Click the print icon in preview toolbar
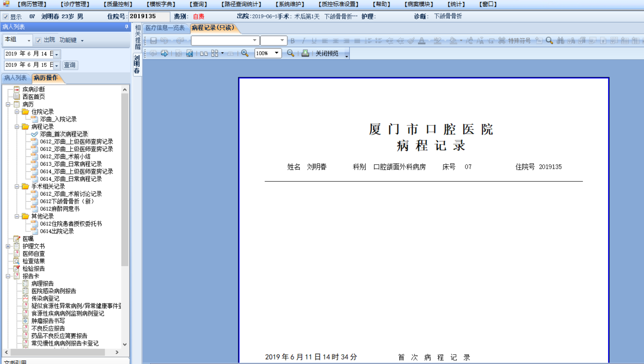The height and width of the screenshot is (364, 644). [x=305, y=53]
